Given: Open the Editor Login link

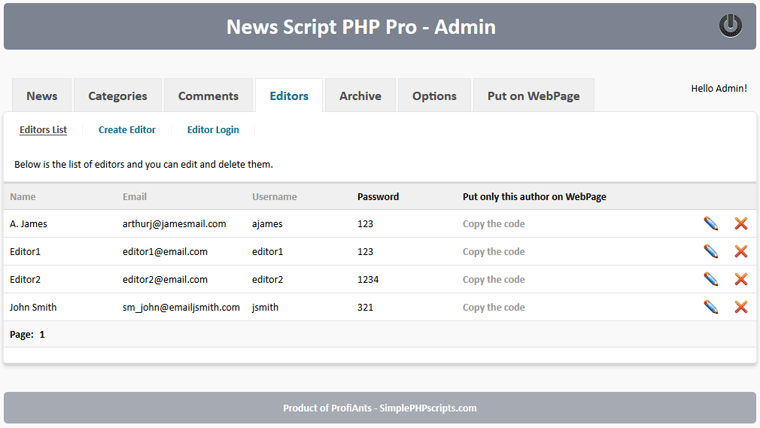Looking at the screenshot, I should click(x=213, y=129).
